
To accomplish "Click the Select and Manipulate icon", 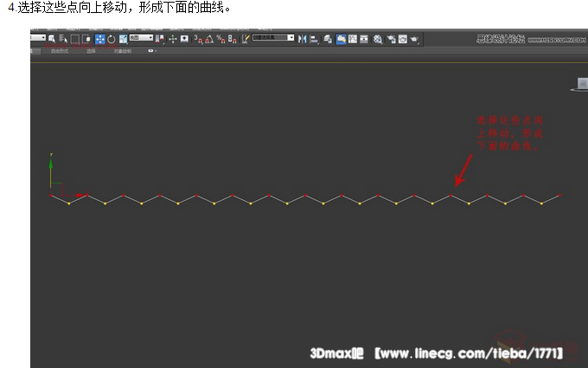I will point(172,39).
